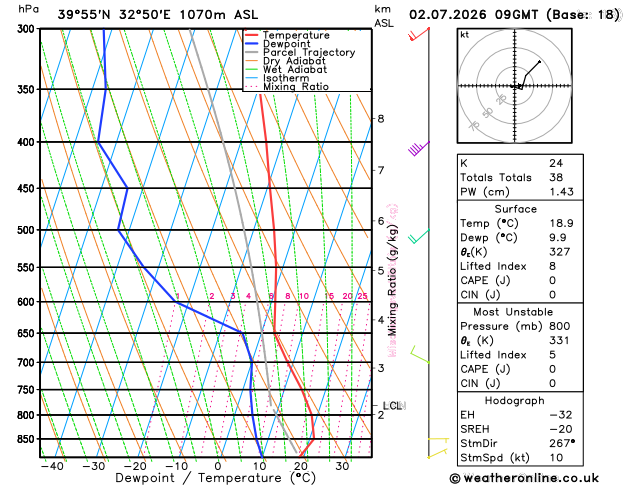Image resolution: width=629 pixels, height=486 pixels.
Task: Click the Most Unstable Lifted Index value 5
Action: (552, 355)
